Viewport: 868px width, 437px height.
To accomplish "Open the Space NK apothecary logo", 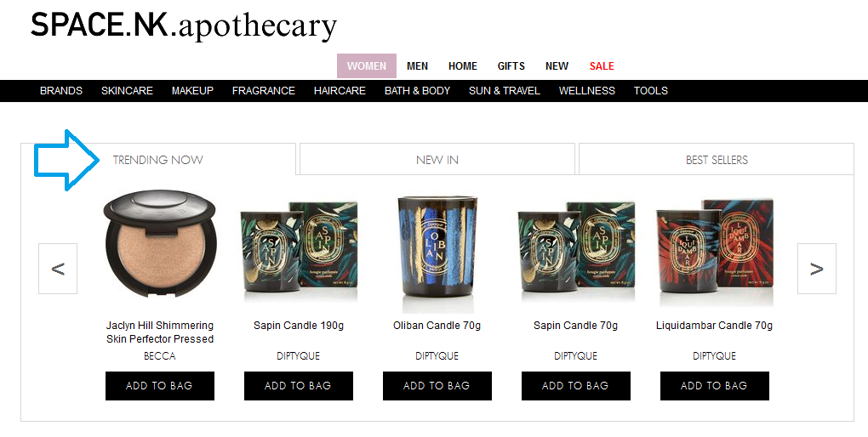I will point(183,26).
